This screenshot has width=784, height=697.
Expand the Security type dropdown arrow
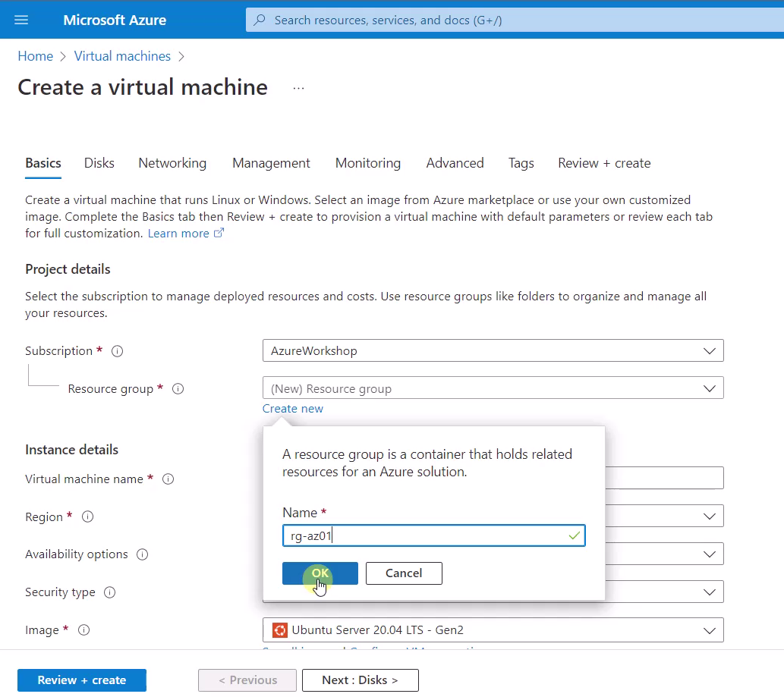pyautogui.click(x=709, y=592)
